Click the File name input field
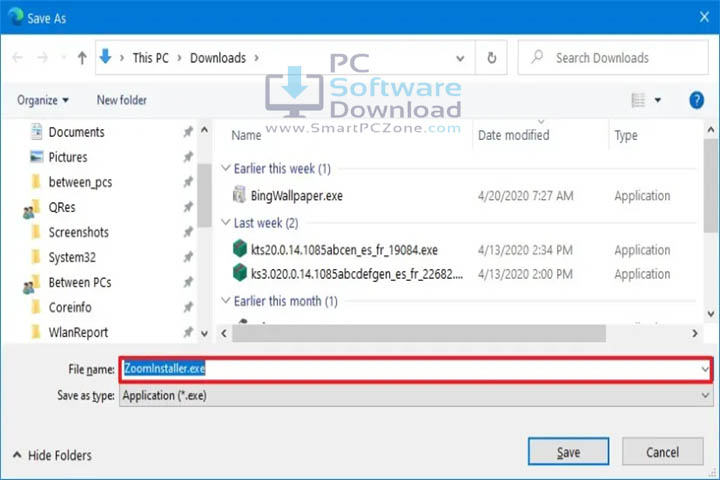Screen dimensions: 720x480 pos(416,369)
